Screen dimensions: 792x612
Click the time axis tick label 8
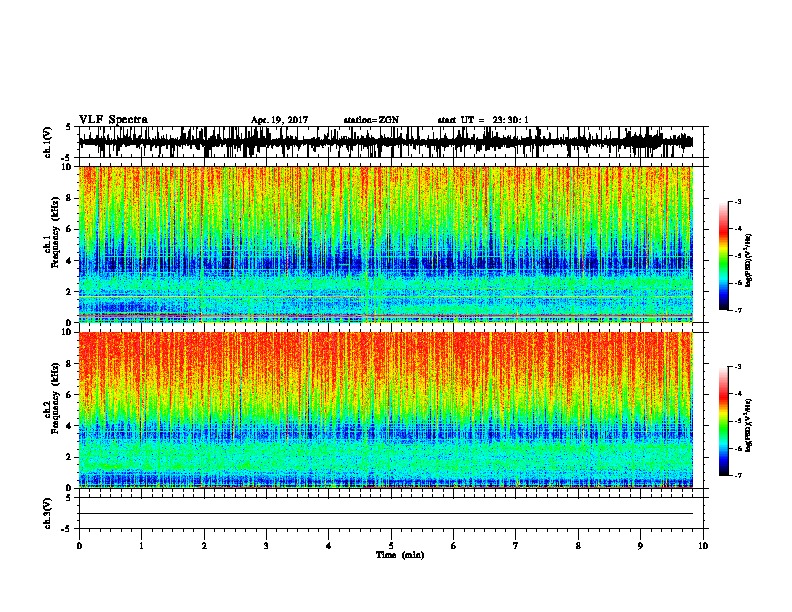coord(578,546)
